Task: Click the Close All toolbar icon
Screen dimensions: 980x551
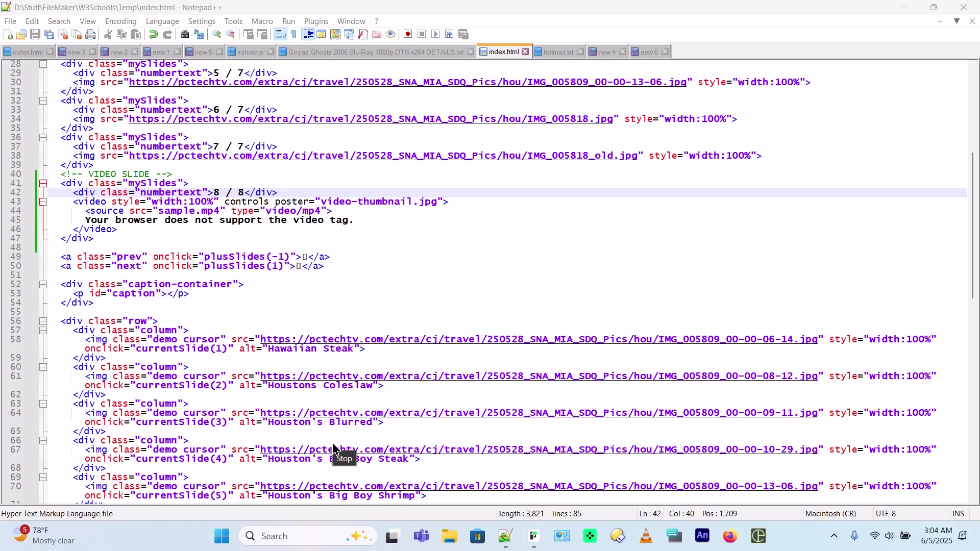Action: point(77,34)
